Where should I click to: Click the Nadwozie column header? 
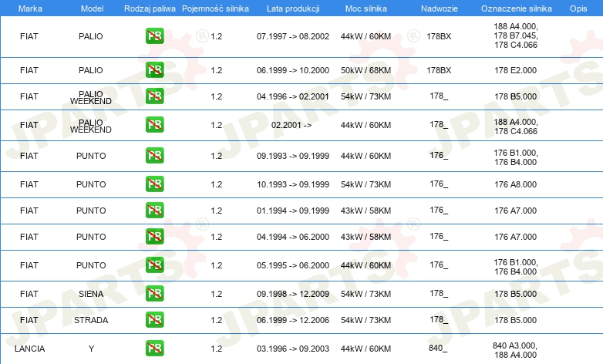point(440,8)
